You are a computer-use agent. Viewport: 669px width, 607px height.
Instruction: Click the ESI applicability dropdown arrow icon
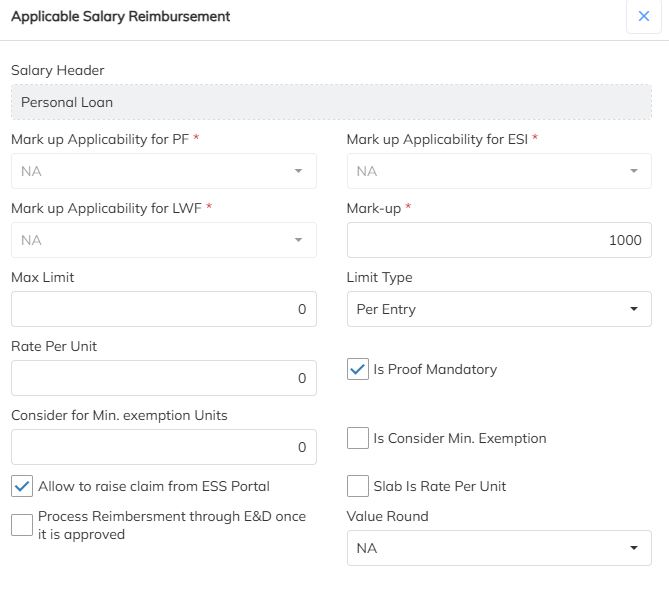click(633, 171)
